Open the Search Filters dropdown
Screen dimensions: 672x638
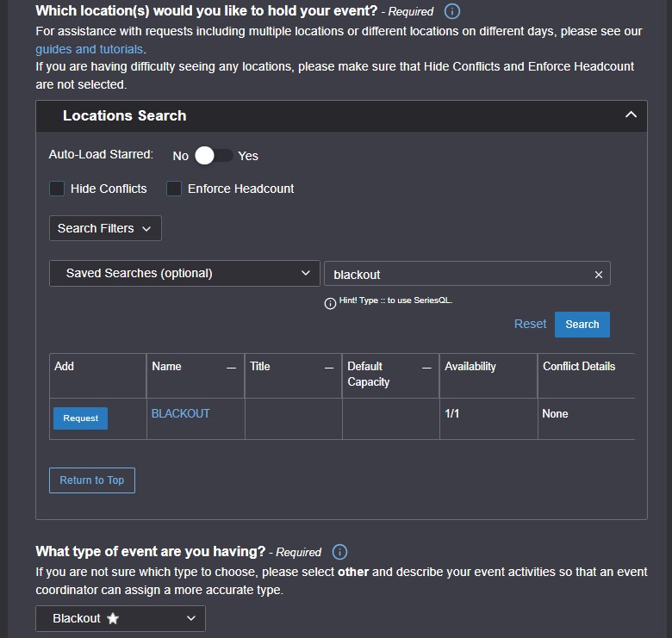tap(105, 228)
